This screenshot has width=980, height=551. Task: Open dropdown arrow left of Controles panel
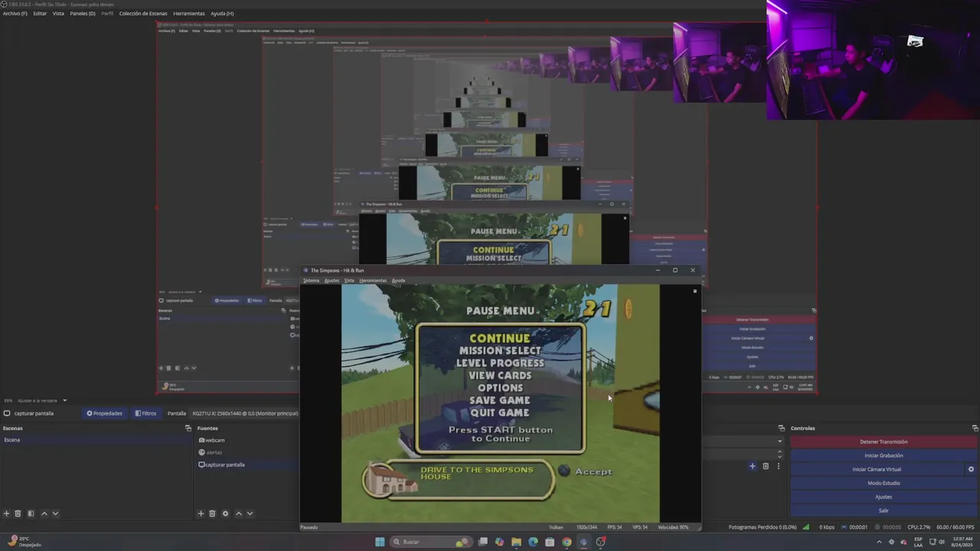(780, 441)
